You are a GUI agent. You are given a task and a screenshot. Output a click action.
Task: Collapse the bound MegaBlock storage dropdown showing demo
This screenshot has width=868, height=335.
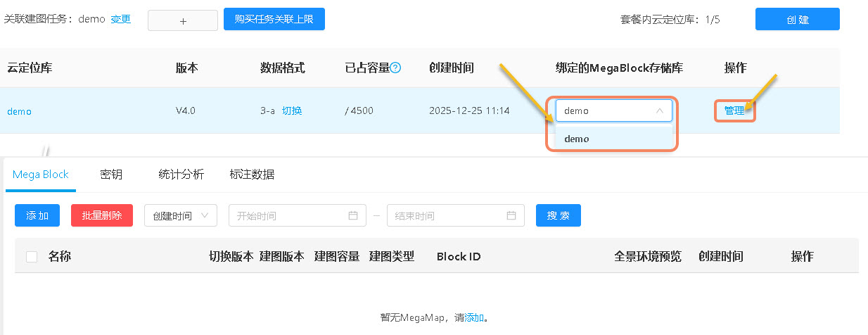614,110
